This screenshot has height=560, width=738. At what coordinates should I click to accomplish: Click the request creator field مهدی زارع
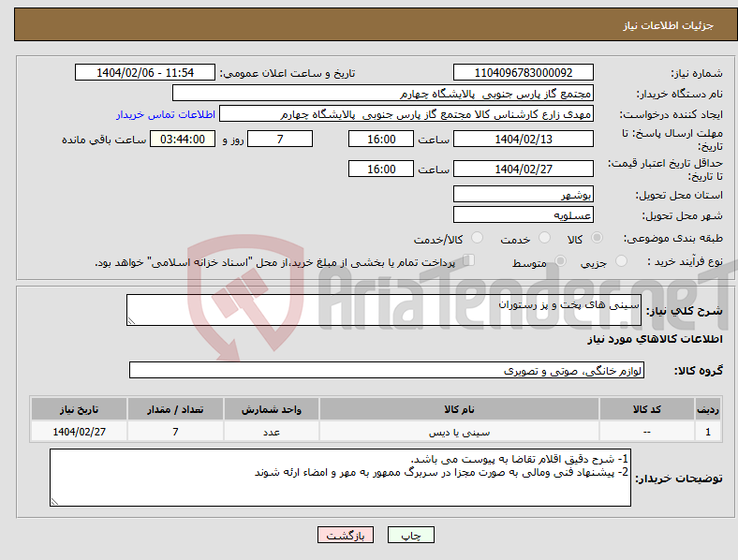406,114
